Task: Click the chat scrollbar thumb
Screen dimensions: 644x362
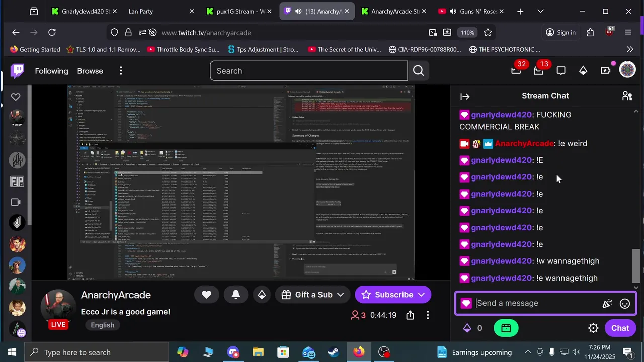Action: (636, 265)
